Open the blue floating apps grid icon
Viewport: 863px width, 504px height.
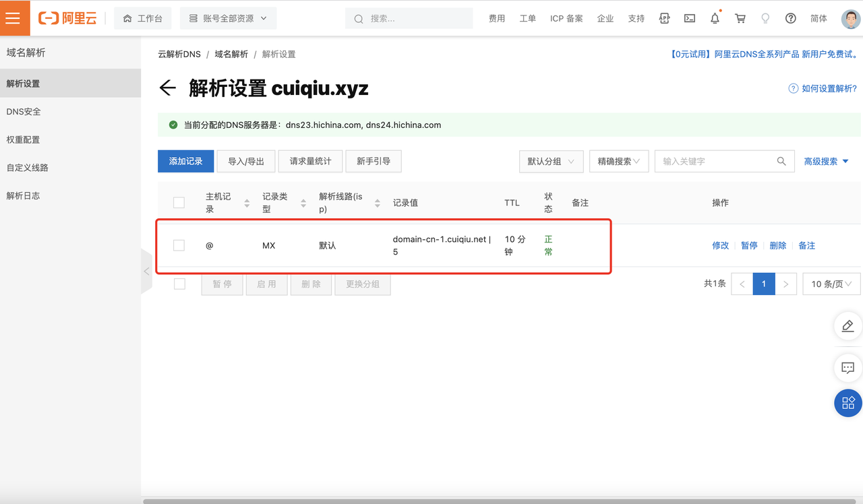point(848,403)
